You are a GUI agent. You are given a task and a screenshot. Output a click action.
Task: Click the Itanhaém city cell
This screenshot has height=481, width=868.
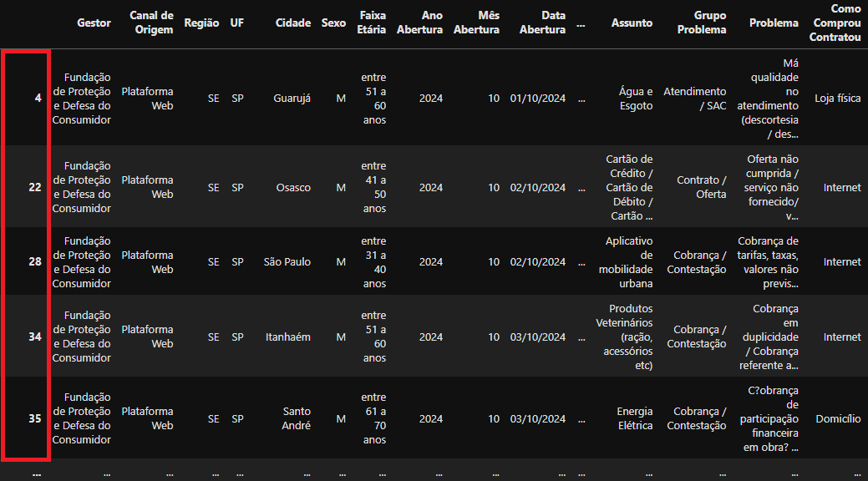(288, 337)
